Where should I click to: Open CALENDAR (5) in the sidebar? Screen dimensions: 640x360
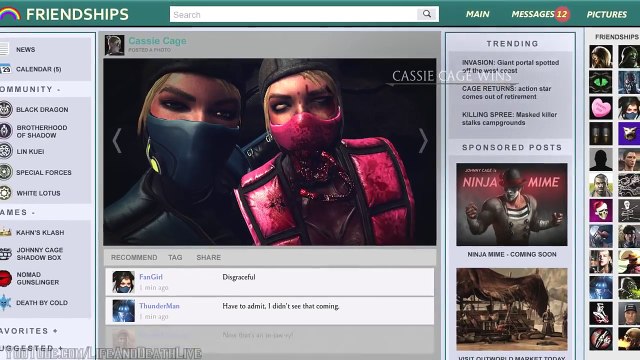[38, 69]
